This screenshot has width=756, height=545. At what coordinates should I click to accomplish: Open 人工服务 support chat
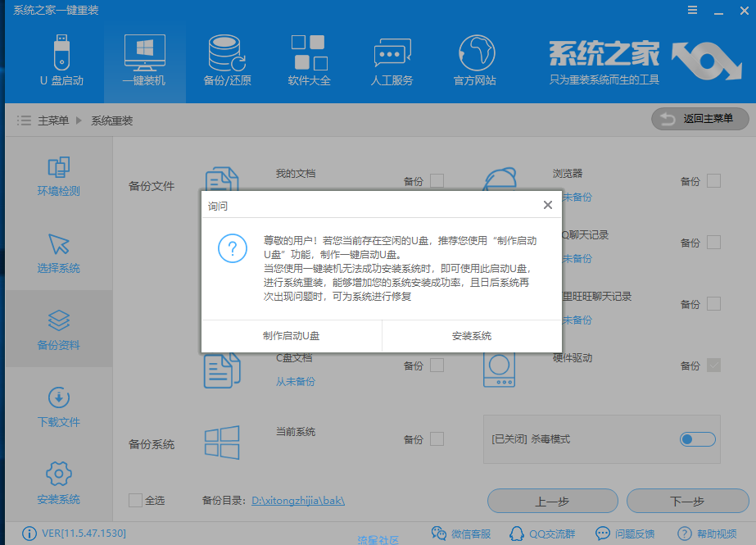pos(392,61)
